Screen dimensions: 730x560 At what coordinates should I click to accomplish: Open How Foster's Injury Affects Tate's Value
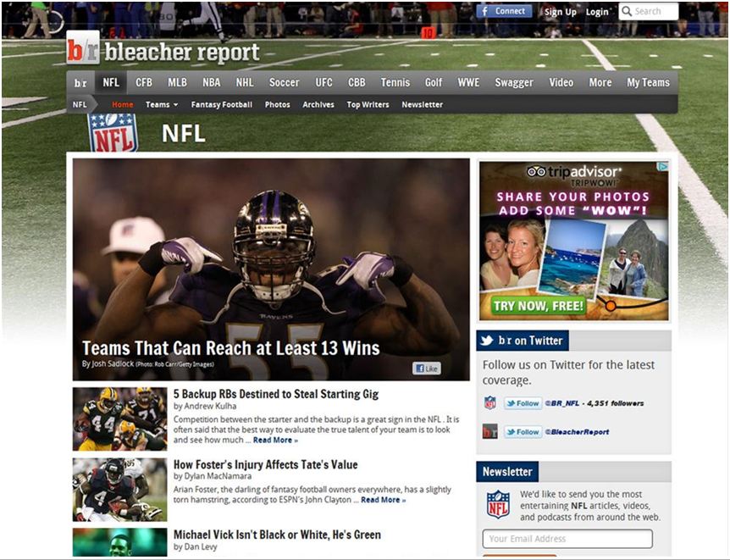pyautogui.click(x=265, y=464)
